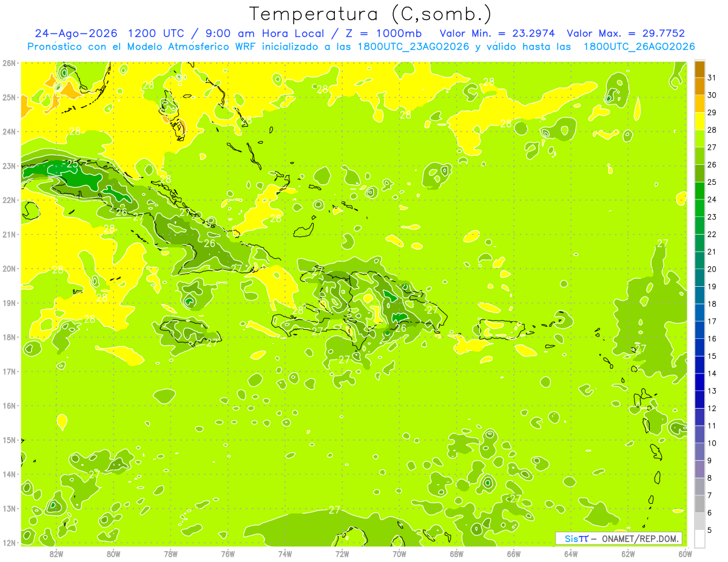Click the 24N latitude axis label
This screenshot has width=728, height=562.
coord(9,132)
